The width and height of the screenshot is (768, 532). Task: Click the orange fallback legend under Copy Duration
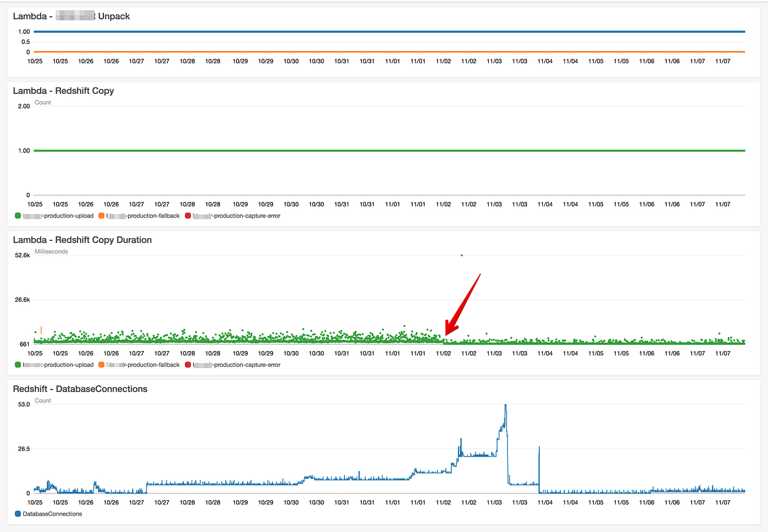(x=101, y=365)
